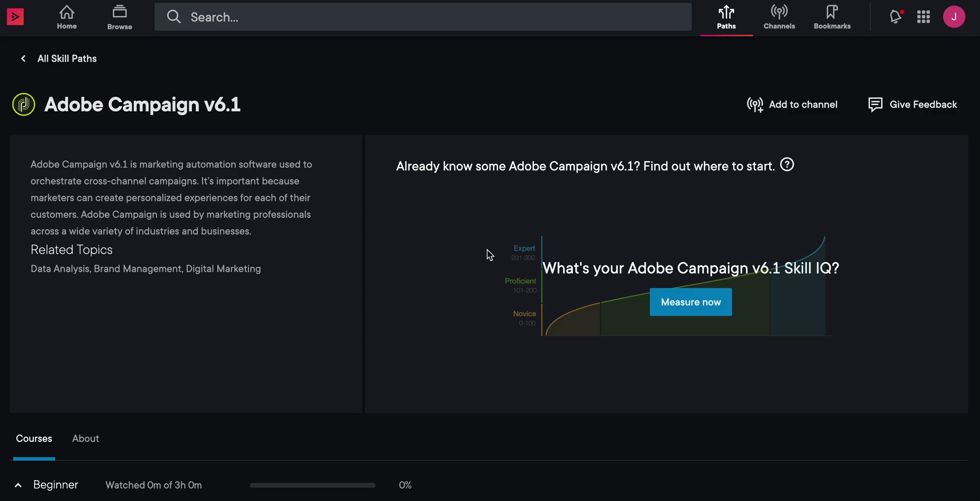Viewport: 980px width, 501px height.
Task: Open the apps grid menu
Action: [923, 17]
